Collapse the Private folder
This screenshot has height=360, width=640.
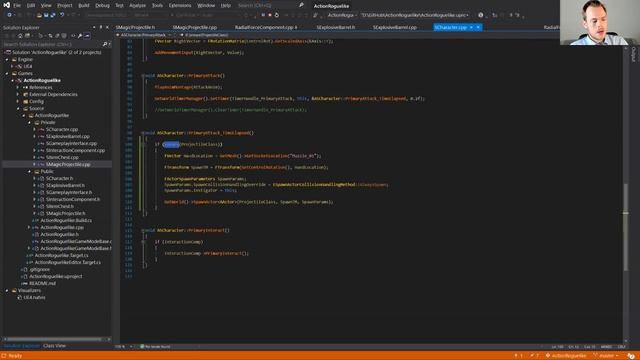tap(29, 122)
